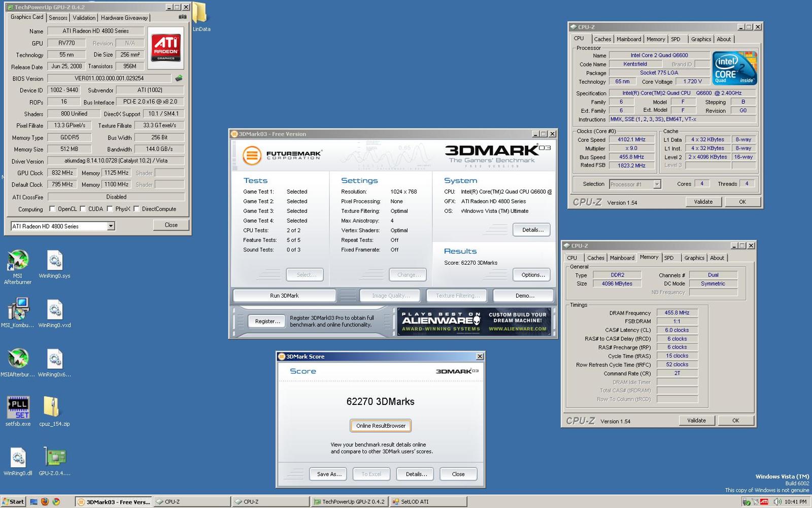Viewport: 812px width, 508px height.
Task: Select the cpuz_154.zip archive icon
Action: (x=54, y=411)
